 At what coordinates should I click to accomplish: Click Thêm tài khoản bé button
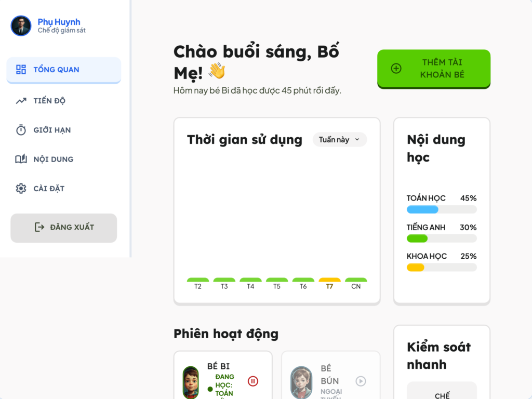(x=434, y=69)
